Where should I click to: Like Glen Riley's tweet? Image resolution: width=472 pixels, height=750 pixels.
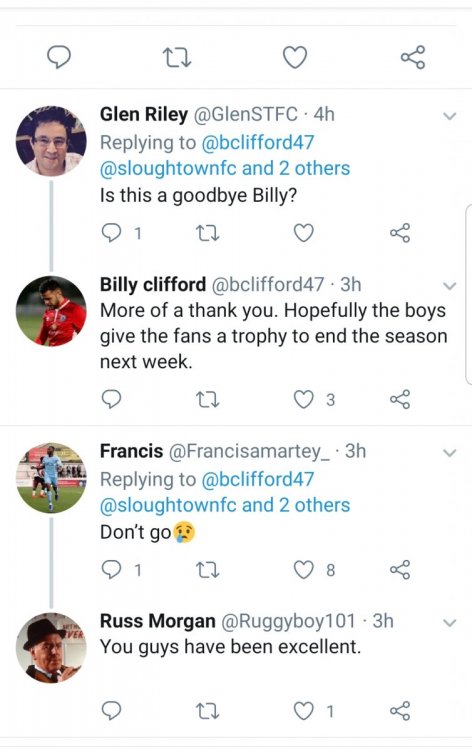[304, 233]
